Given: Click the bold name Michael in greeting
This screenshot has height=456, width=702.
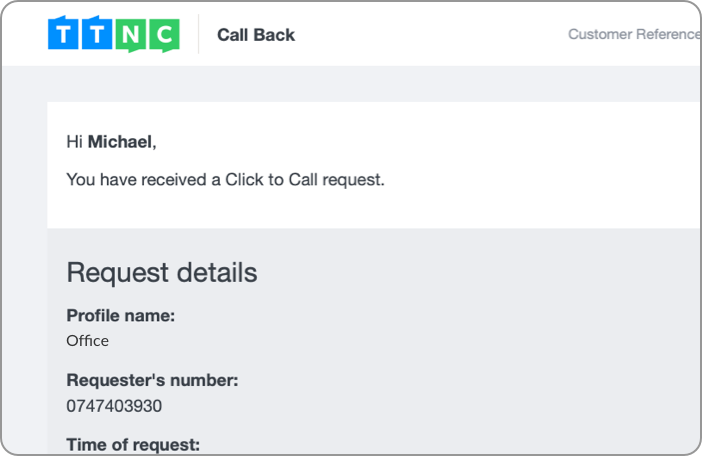Looking at the screenshot, I should click(x=120, y=142).
